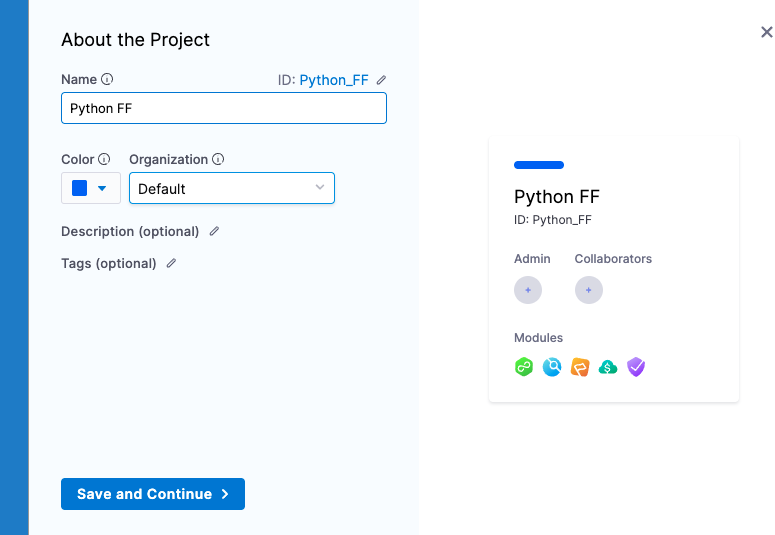Click Description (optional) label
Screen dimensions: 775x535
pos(130,231)
